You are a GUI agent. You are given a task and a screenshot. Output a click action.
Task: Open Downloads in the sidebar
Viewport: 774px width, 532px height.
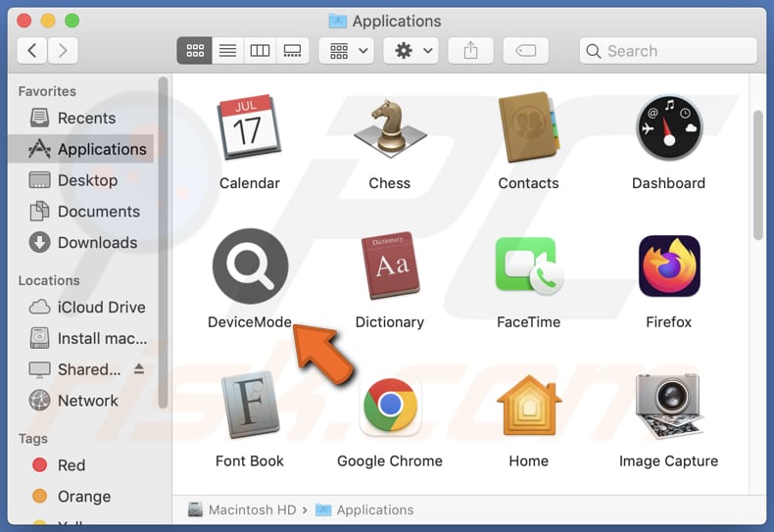81,242
